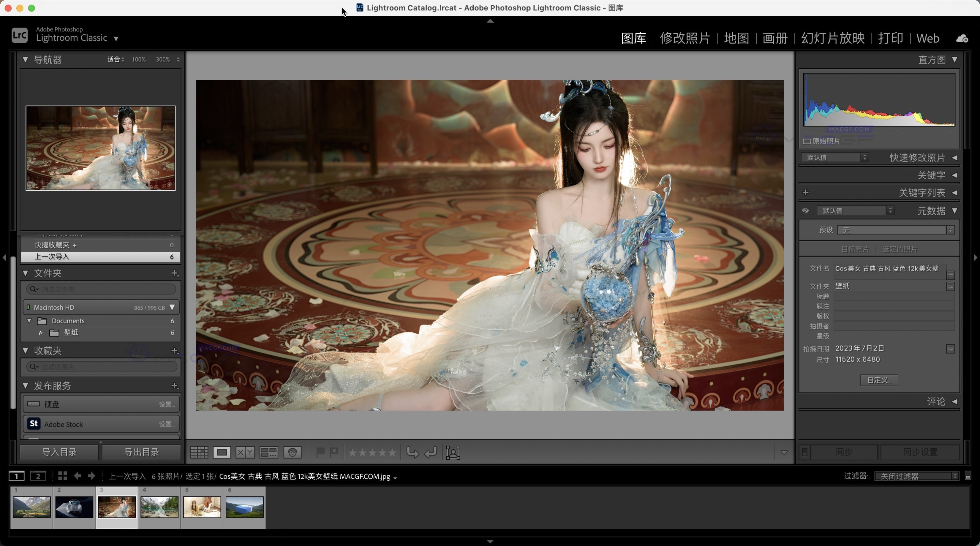The image size is (980, 546).
Task: Open Compare view (XY) mode
Action: (x=245, y=452)
